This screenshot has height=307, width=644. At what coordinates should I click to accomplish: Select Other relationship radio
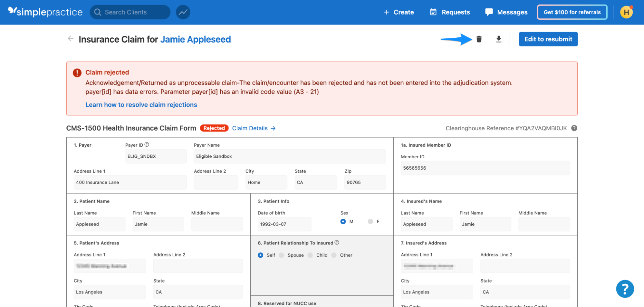click(x=334, y=255)
